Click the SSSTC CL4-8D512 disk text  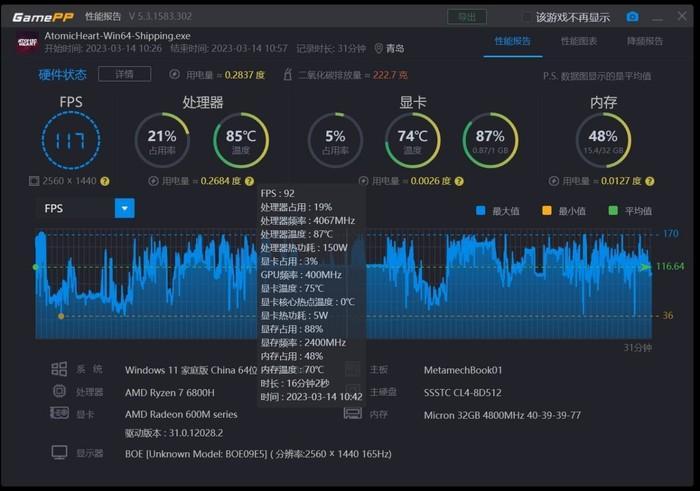tap(462, 393)
